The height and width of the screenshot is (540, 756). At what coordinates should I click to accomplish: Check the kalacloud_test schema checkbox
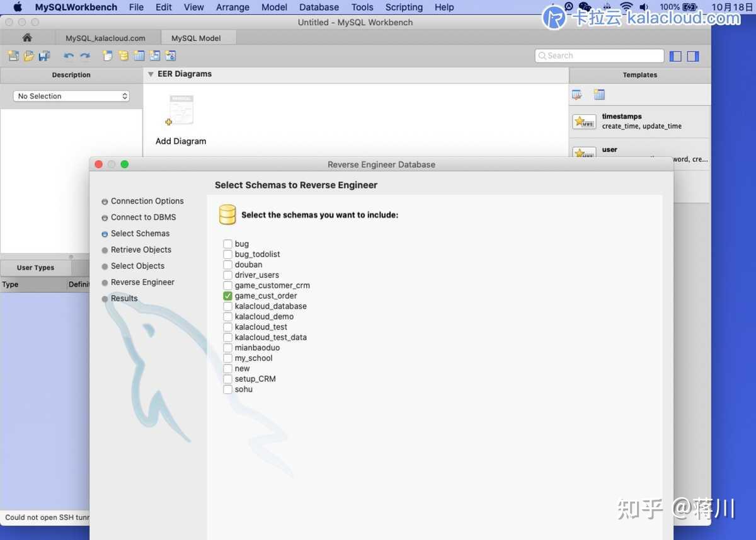pos(227,327)
